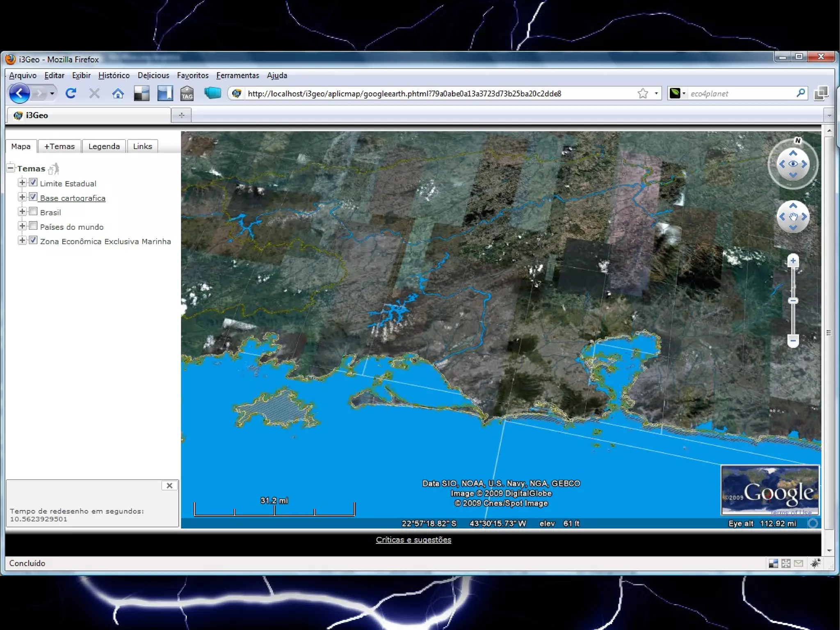Open the Ferramentas menu
This screenshot has width=840, height=630.
pyautogui.click(x=237, y=76)
